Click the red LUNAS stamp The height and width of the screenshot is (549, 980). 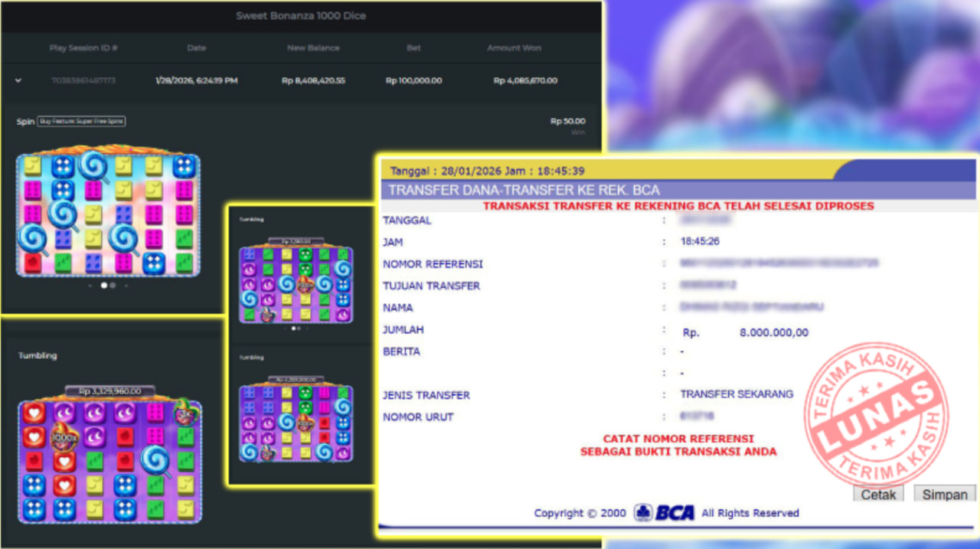coord(876,414)
